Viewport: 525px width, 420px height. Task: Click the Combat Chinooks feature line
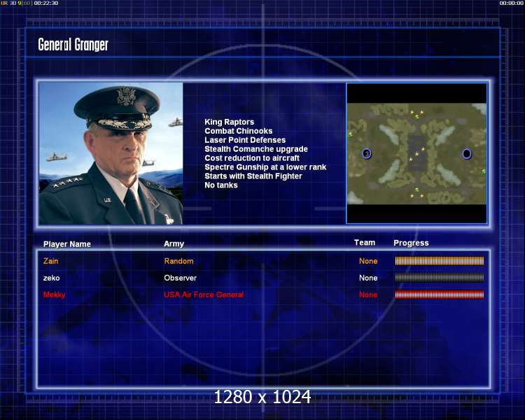click(239, 131)
